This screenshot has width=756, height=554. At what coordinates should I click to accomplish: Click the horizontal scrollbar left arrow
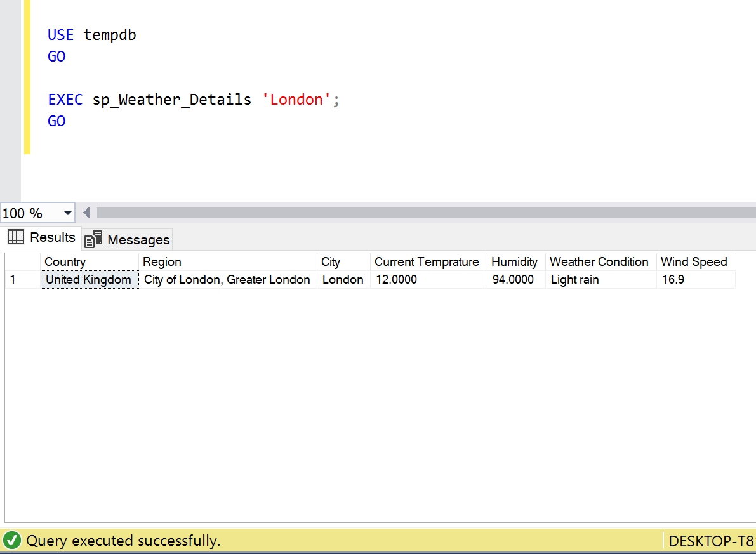(x=86, y=213)
